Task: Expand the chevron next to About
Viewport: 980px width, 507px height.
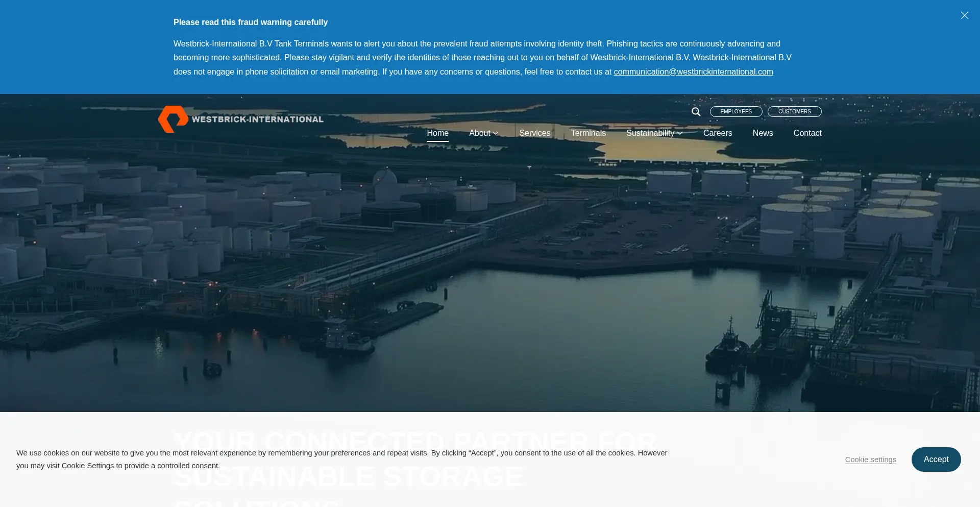Action: coord(496,134)
